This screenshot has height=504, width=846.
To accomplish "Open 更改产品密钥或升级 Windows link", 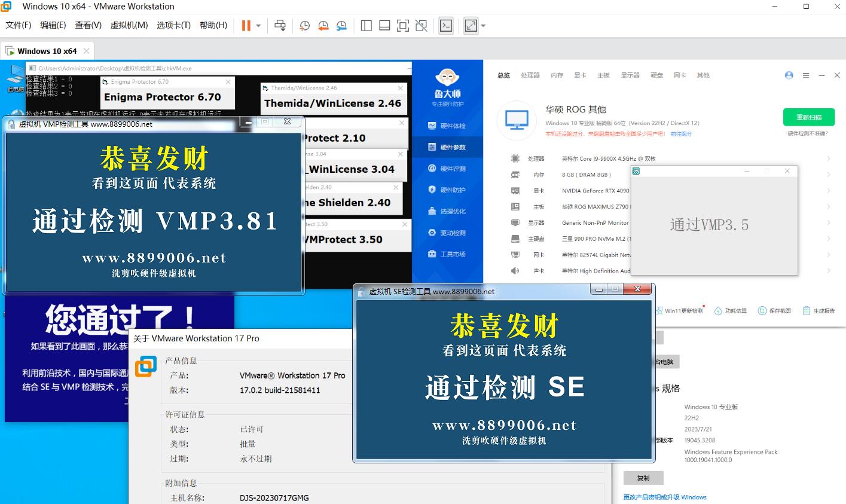I will (665, 497).
